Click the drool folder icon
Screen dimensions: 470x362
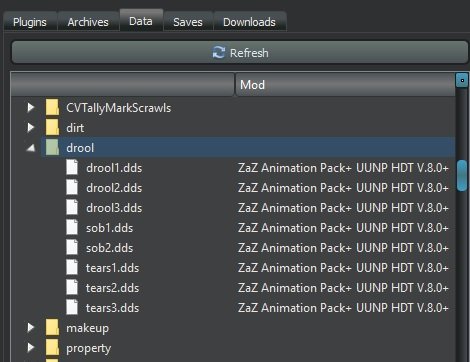point(52,147)
